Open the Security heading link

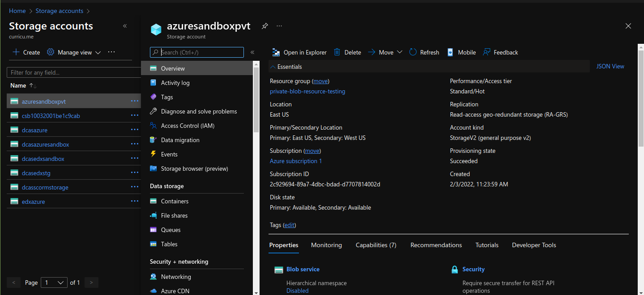coord(473,269)
